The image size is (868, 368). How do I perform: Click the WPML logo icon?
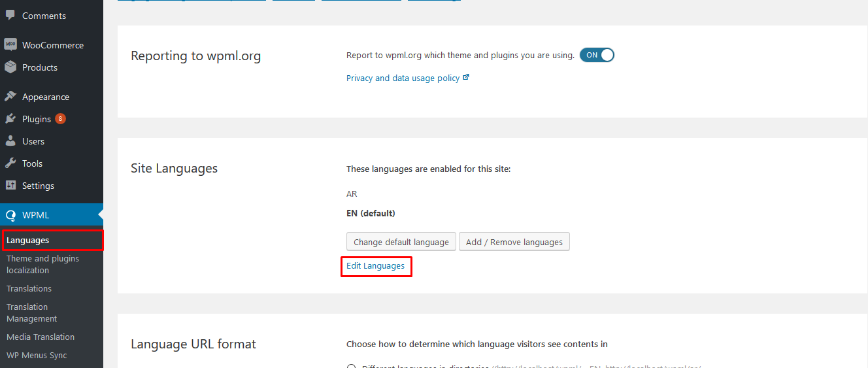tap(10, 215)
